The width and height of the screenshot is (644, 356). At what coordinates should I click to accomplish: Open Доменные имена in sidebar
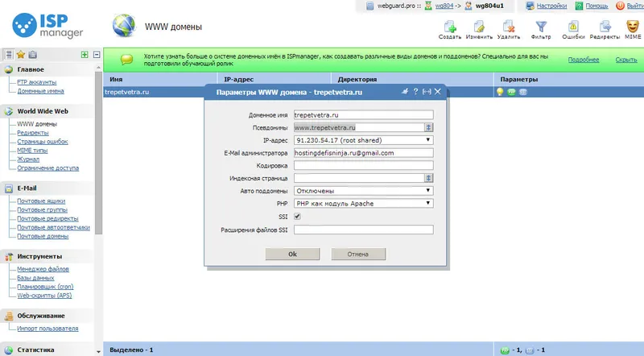[40, 91]
